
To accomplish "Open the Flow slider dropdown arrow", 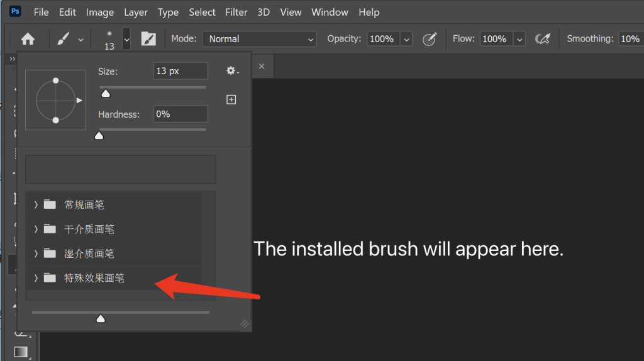I will pyautogui.click(x=519, y=40).
